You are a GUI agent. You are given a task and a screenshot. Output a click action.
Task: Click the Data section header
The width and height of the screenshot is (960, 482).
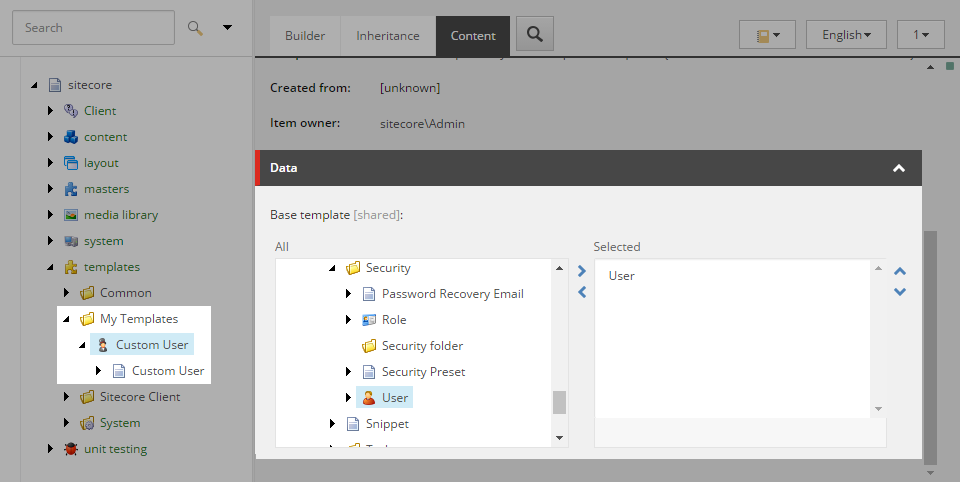coord(588,168)
